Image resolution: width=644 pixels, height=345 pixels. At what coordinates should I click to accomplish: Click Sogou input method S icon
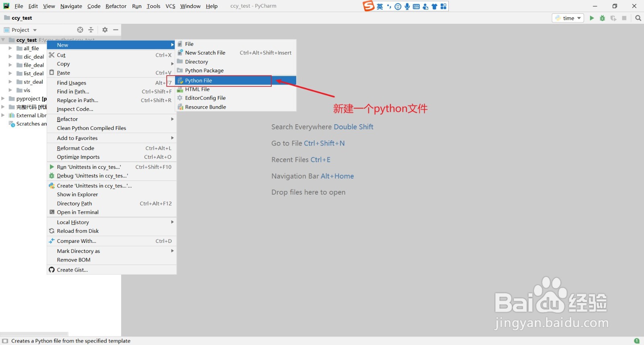pos(369,6)
